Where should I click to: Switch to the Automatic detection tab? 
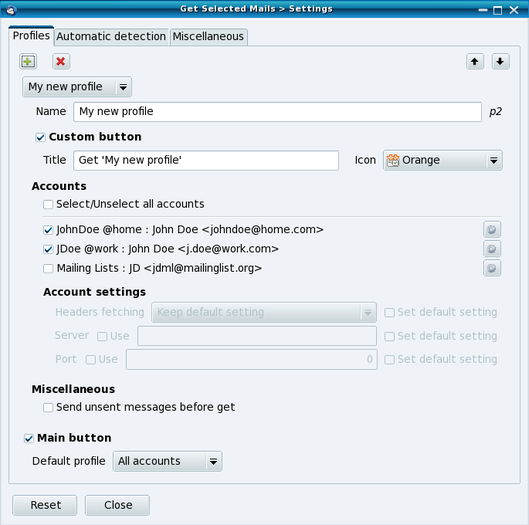tap(111, 36)
